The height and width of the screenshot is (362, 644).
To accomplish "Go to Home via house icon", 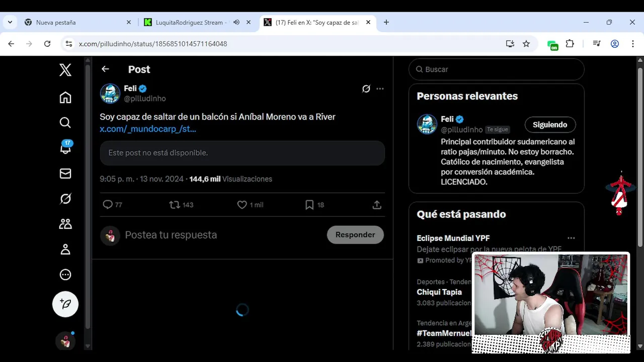I will pos(65,98).
